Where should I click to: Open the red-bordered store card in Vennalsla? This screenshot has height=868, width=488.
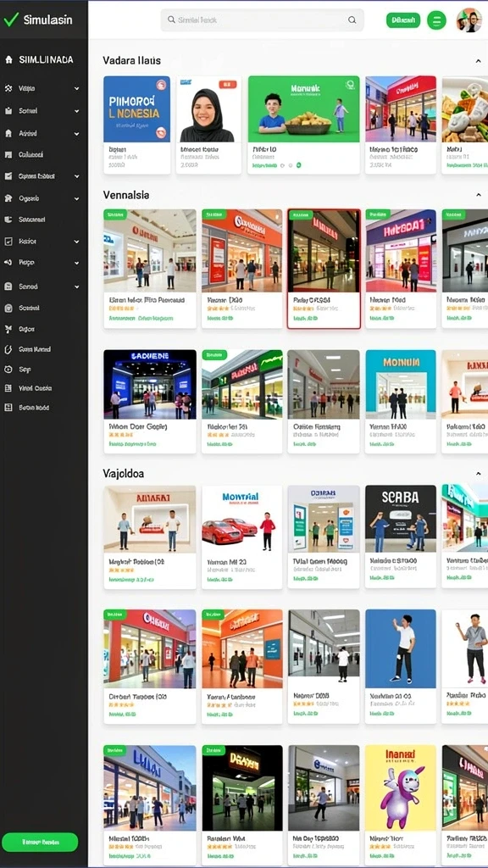(x=324, y=269)
